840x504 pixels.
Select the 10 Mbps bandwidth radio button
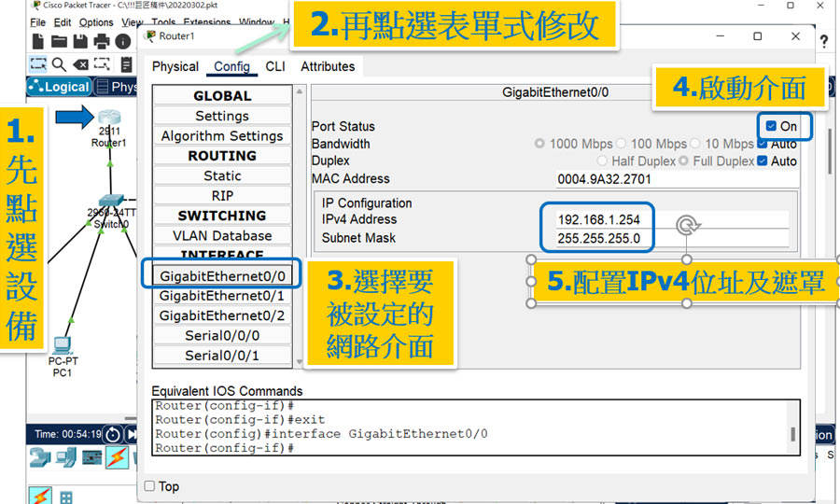coord(695,143)
